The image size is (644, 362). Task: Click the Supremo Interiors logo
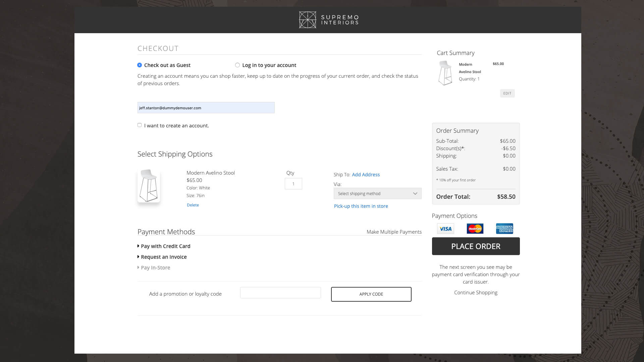tap(328, 20)
